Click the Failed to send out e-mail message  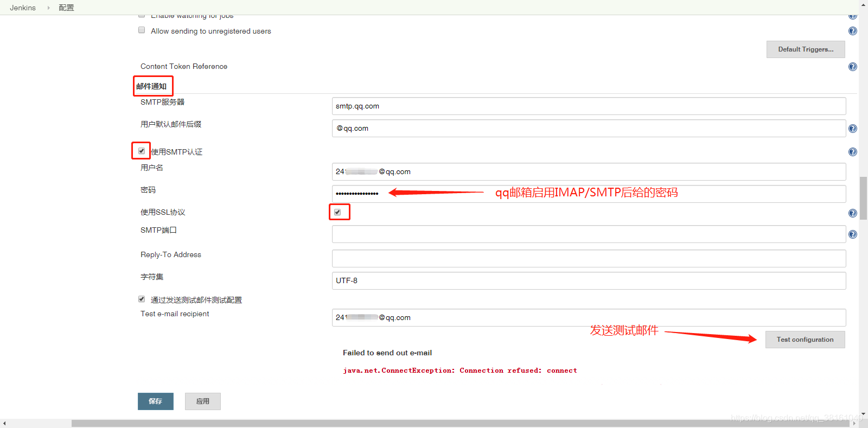coord(387,353)
